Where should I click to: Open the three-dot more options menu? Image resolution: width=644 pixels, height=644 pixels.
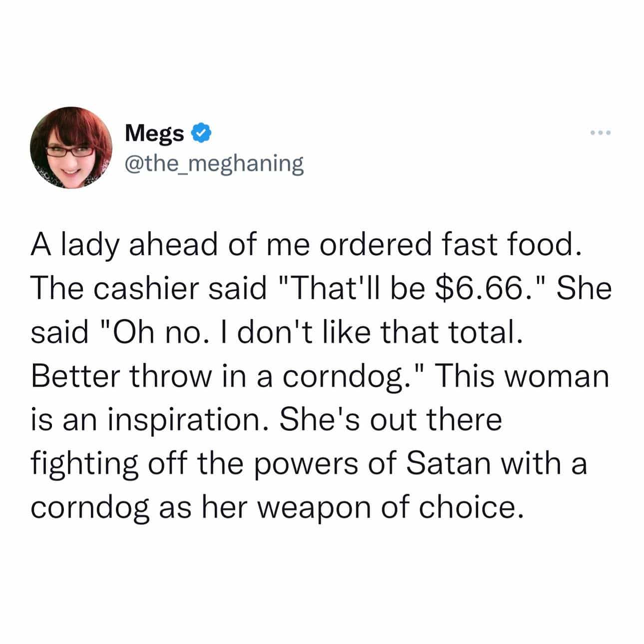(x=600, y=133)
